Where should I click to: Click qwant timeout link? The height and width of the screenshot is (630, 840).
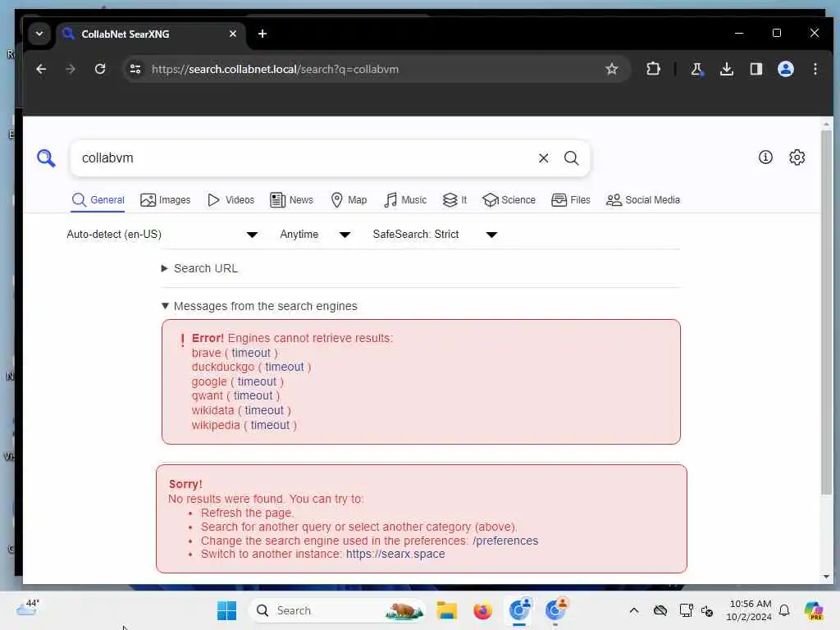click(x=253, y=395)
